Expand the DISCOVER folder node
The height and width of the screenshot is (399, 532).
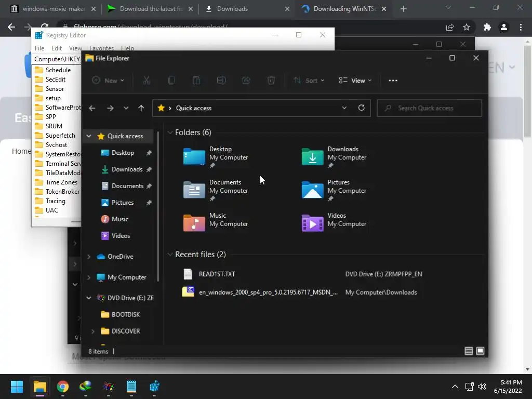tap(93, 331)
